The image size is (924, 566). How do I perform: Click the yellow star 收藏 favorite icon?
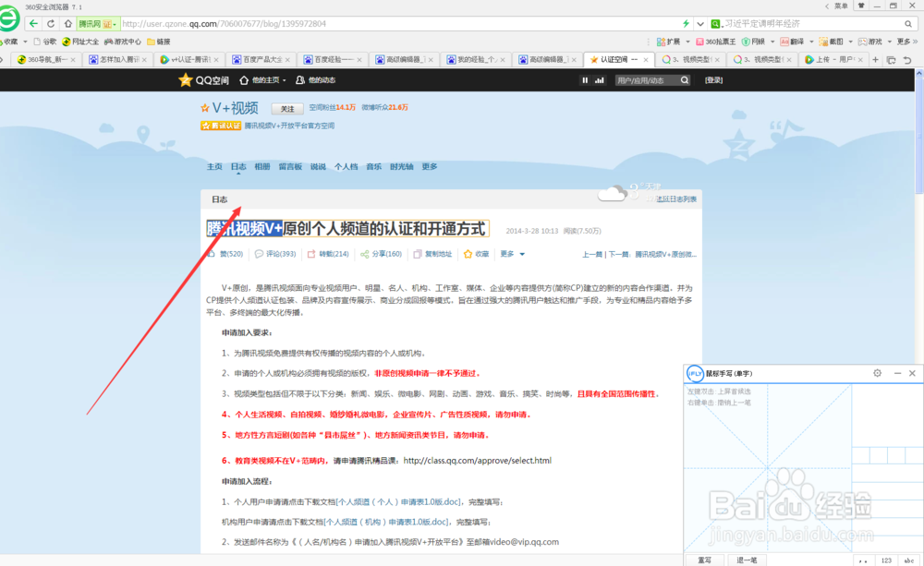467,254
